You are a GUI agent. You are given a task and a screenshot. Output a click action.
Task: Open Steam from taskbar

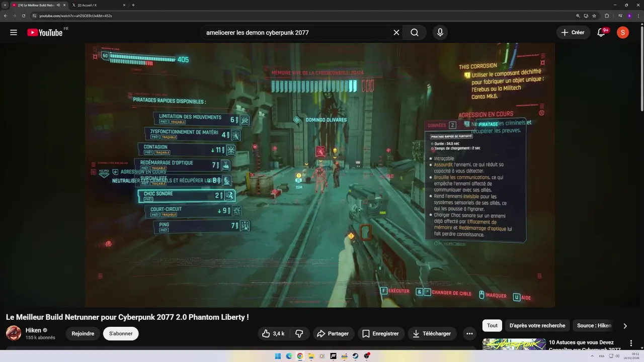355,356
